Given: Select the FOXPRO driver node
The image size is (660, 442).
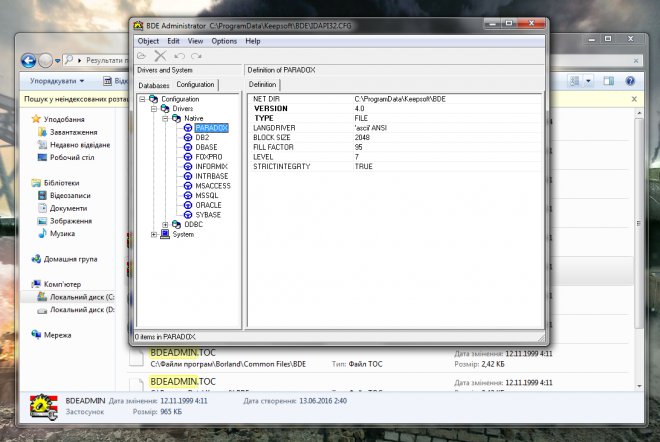Looking at the screenshot, I should pos(210,157).
